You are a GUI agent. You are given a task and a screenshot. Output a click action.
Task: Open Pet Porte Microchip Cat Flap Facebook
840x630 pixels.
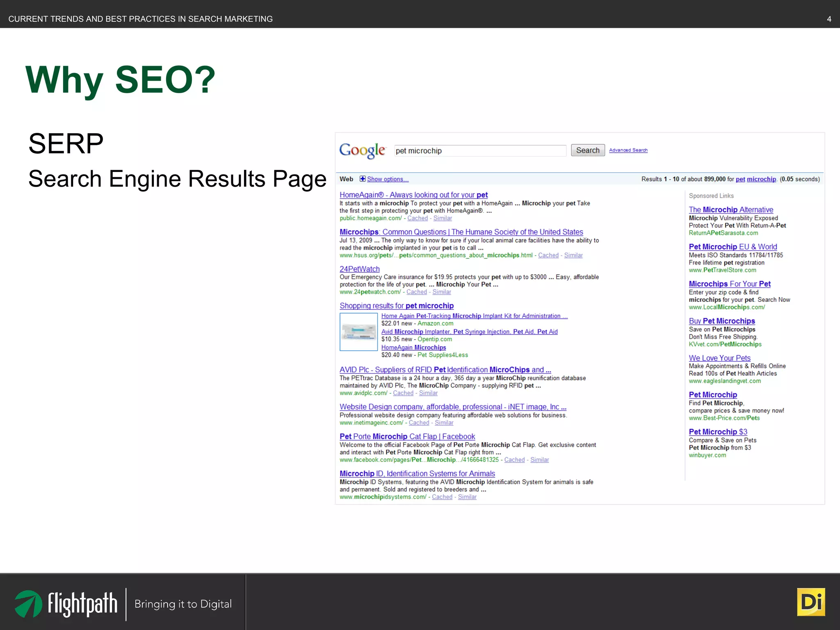coord(407,436)
